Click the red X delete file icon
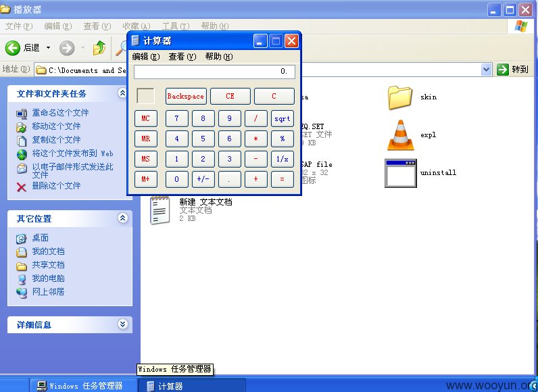This screenshot has height=392, width=538. pos(21,187)
